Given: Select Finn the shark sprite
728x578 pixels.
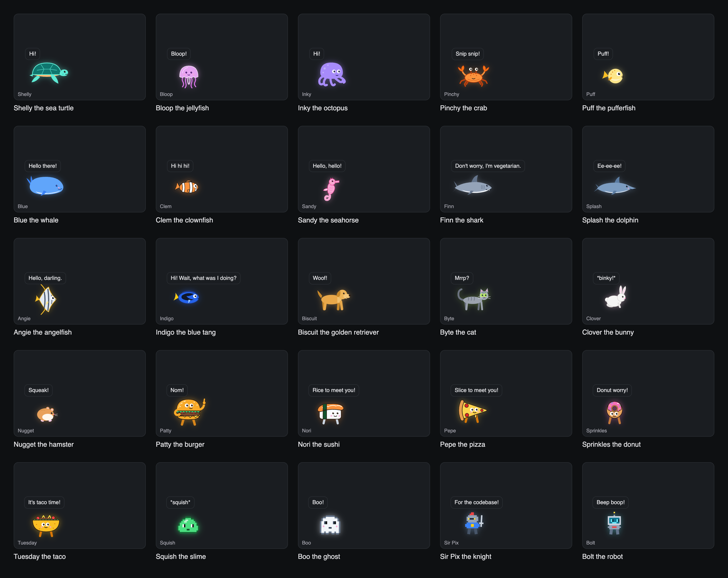Looking at the screenshot, I should coord(473,185).
